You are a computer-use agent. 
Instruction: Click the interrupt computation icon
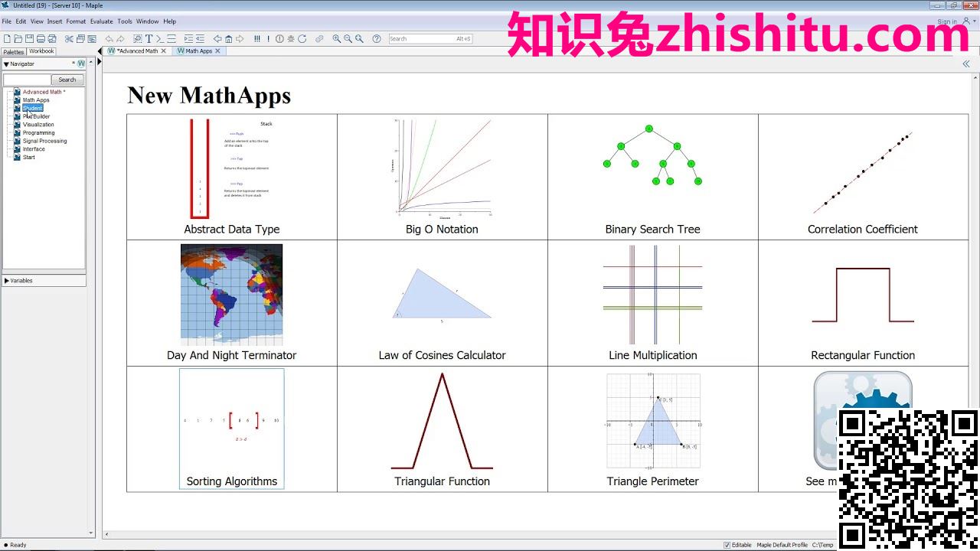tap(279, 38)
